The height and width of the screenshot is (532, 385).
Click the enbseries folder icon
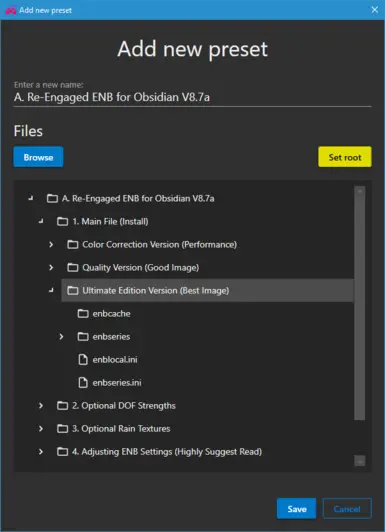coord(83,337)
